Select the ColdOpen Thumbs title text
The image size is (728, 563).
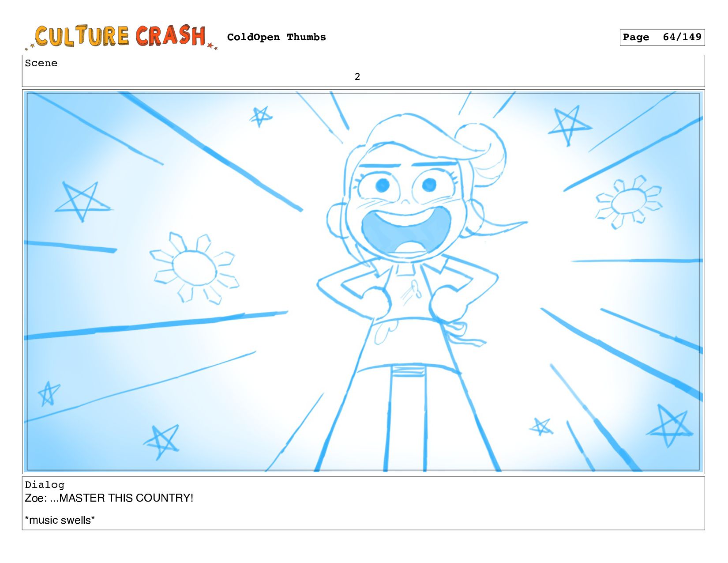[276, 37]
